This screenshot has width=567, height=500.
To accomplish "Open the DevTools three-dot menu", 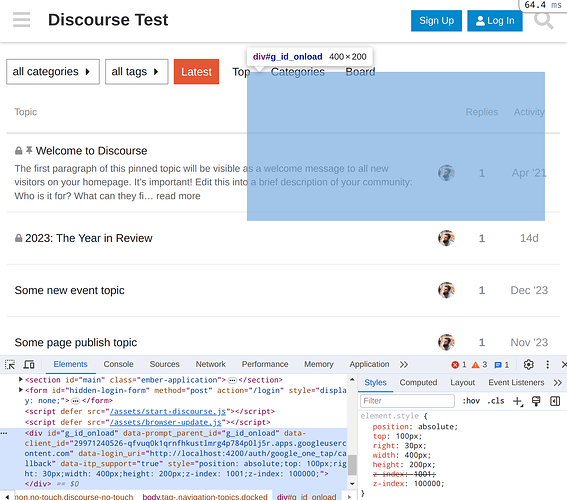I will (x=547, y=364).
